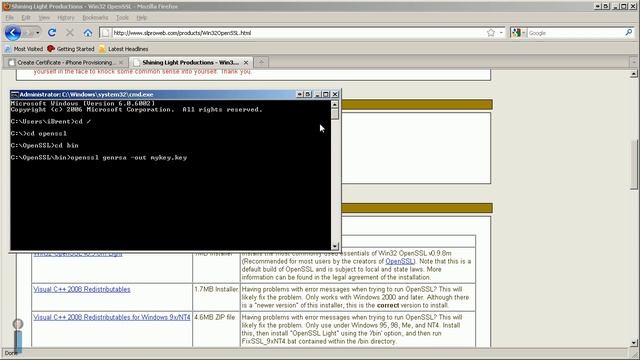Open the Latest Headlines feed
The width and height of the screenshot is (640, 360).
click(x=124, y=49)
